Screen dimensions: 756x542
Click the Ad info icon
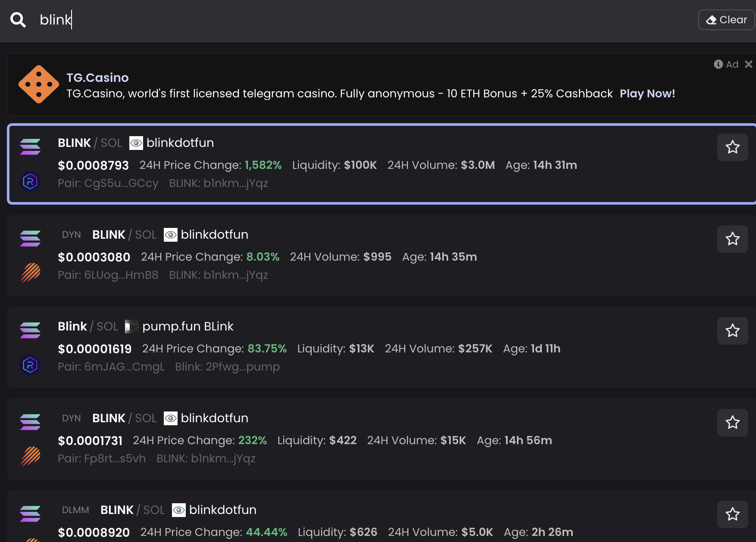point(718,64)
